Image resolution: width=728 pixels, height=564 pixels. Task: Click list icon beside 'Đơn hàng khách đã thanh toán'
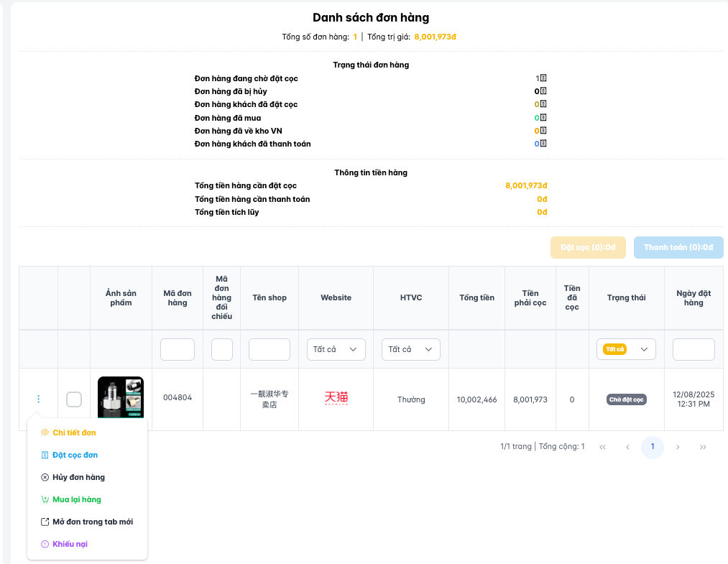[543, 144]
